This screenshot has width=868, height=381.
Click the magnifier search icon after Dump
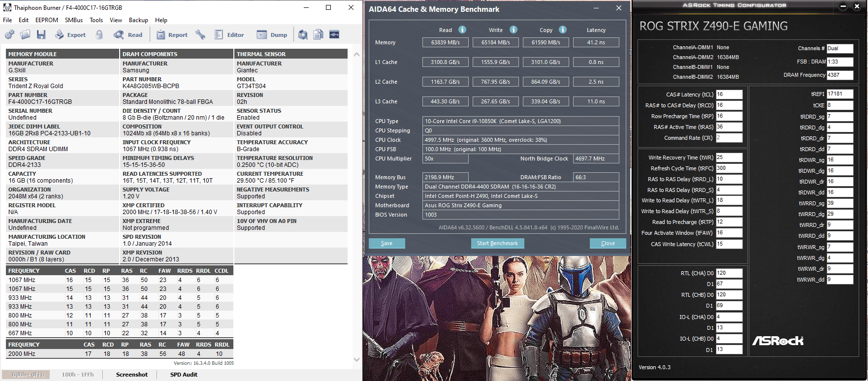[x=303, y=34]
